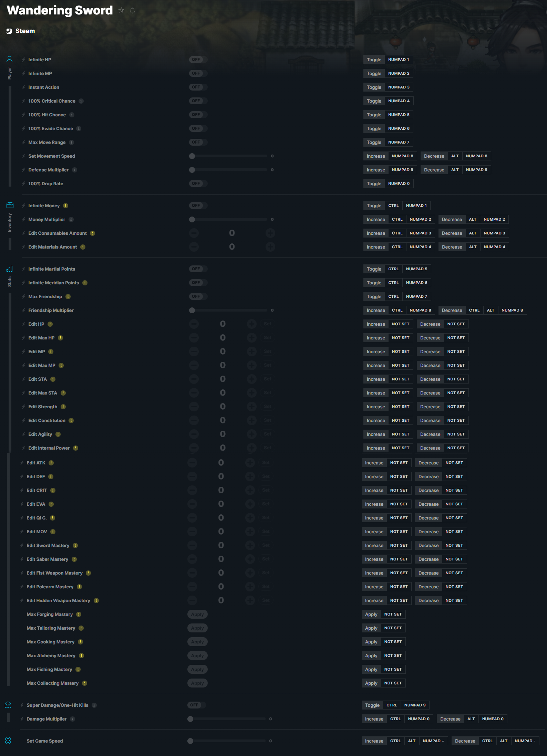This screenshot has width=547, height=756.
Task: Click Apply hotkey button for Max Tailoring Mastery
Action: click(x=371, y=628)
